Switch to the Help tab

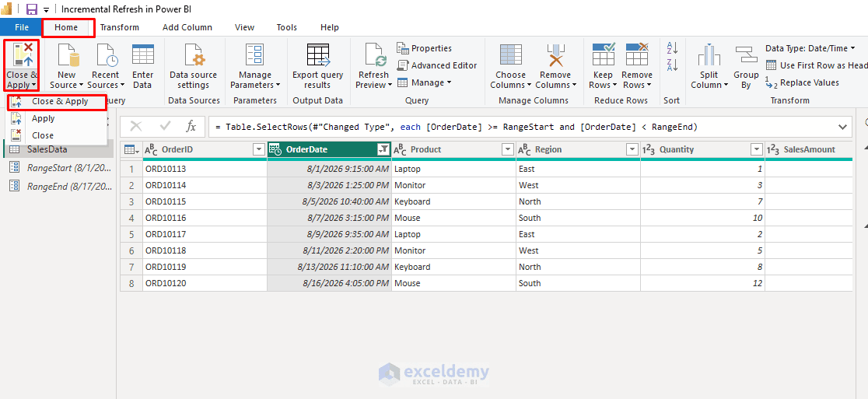tap(330, 27)
